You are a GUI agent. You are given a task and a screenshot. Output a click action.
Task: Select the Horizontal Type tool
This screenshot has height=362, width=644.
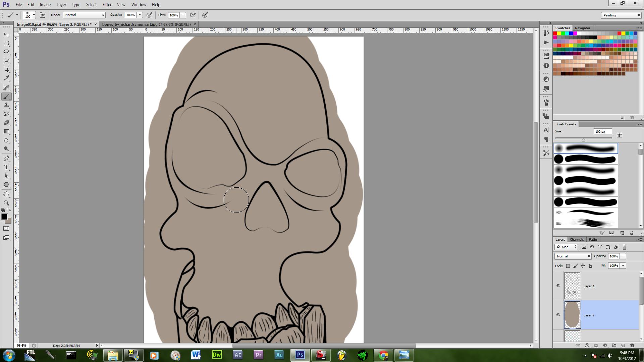pos(6,167)
